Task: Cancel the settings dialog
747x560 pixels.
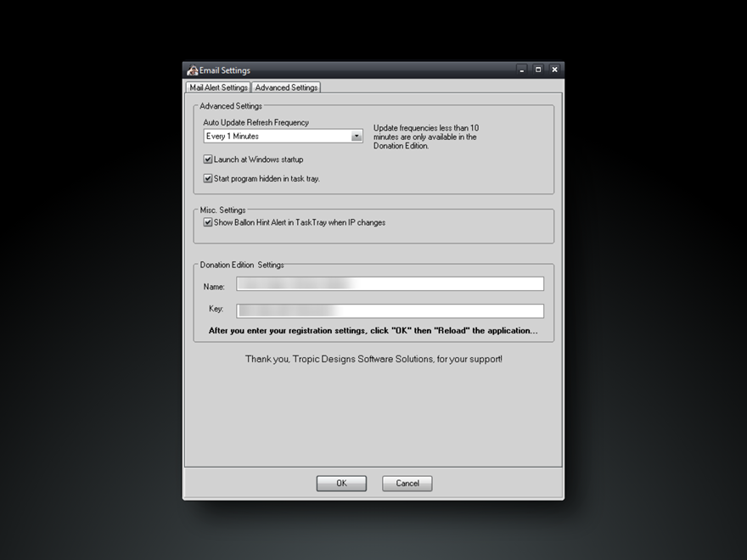Action: [407, 484]
